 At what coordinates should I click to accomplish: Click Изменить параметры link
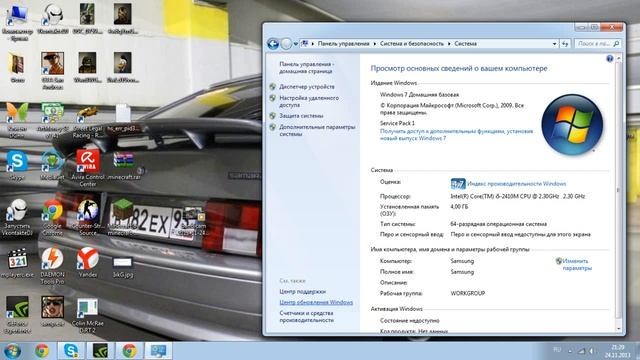577,264
